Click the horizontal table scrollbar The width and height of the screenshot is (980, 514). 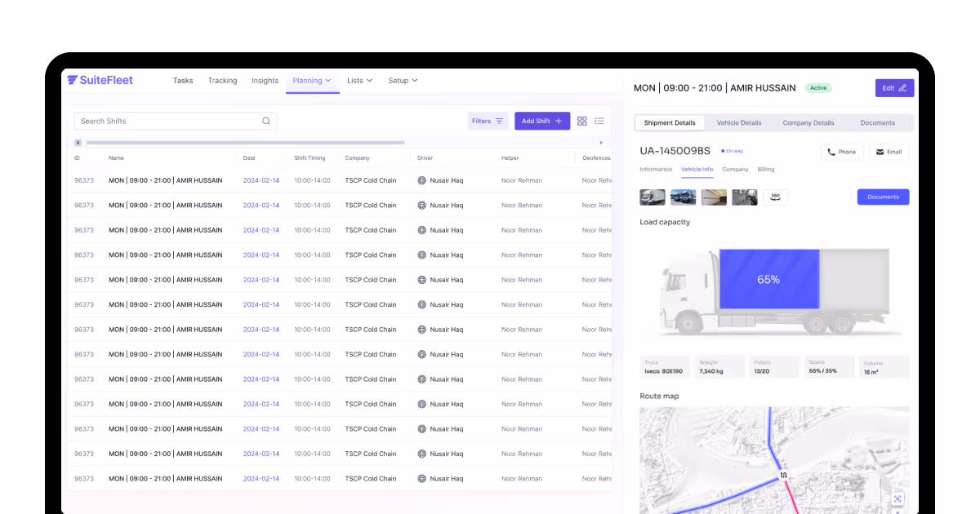(245, 143)
